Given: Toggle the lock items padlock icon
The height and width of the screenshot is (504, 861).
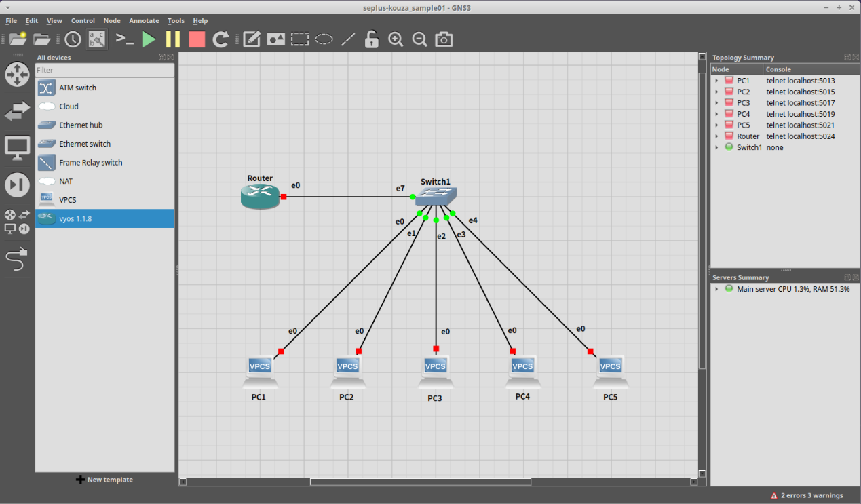Looking at the screenshot, I should [371, 39].
